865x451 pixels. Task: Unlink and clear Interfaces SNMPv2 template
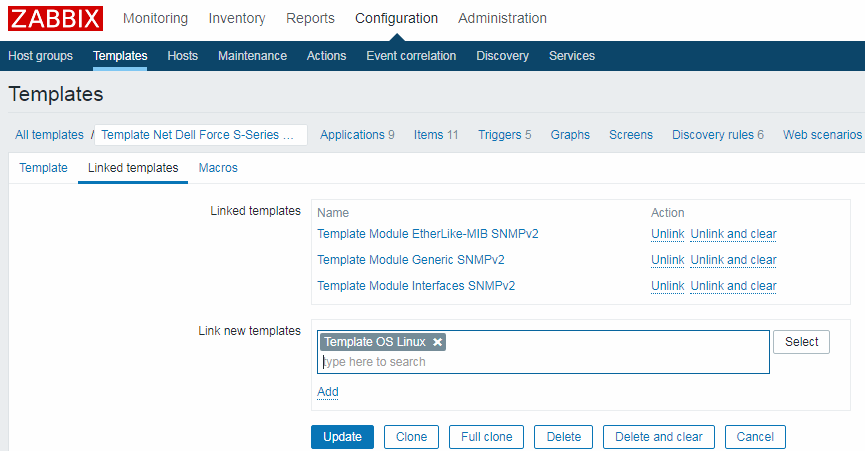click(x=733, y=286)
